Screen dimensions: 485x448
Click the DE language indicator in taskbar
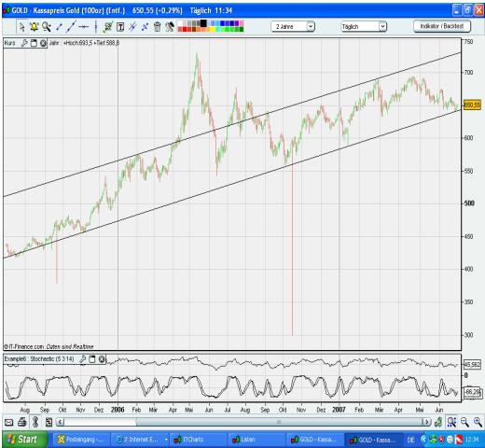pos(410,440)
